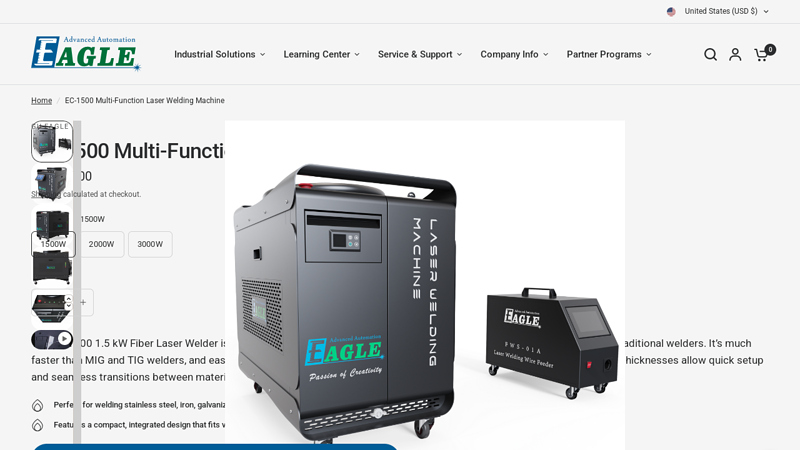Open the Company Info menu
Image resolution: width=800 pixels, height=450 pixels.
(514, 55)
